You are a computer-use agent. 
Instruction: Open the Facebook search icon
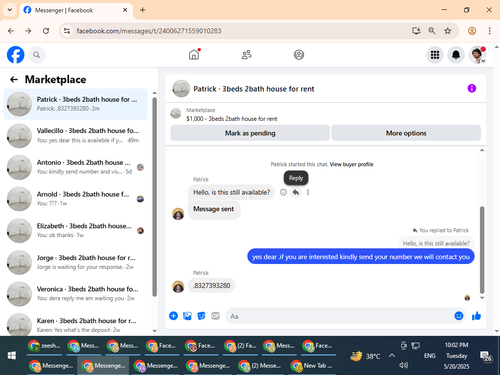37,55
